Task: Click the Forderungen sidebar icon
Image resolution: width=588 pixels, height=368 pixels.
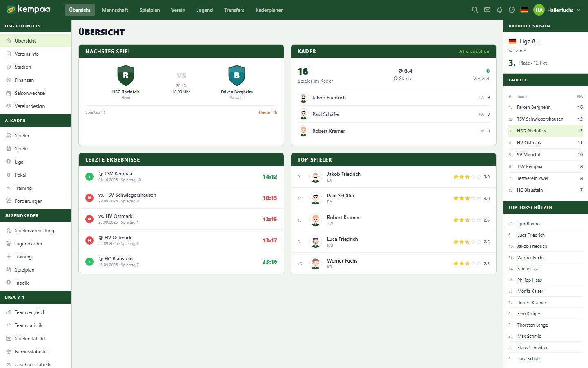Action: [9, 201]
